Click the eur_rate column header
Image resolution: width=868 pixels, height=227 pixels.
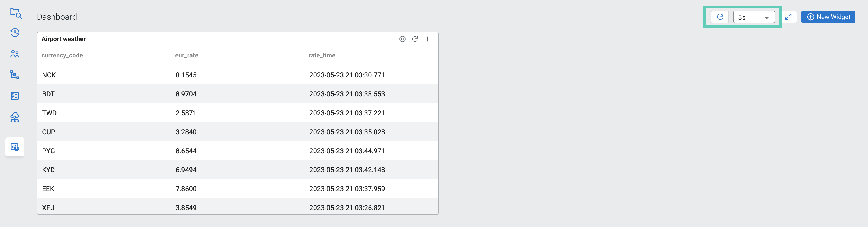click(186, 55)
